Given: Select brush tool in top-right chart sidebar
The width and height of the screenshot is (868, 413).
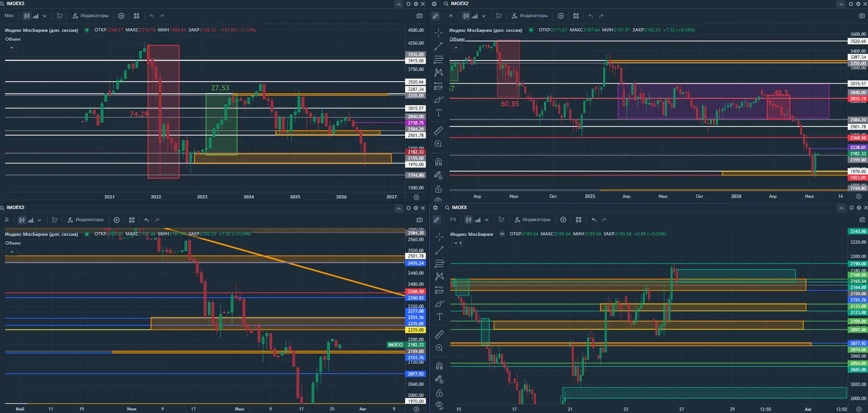Looking at the screenshot, I should [x=439, y=99].
